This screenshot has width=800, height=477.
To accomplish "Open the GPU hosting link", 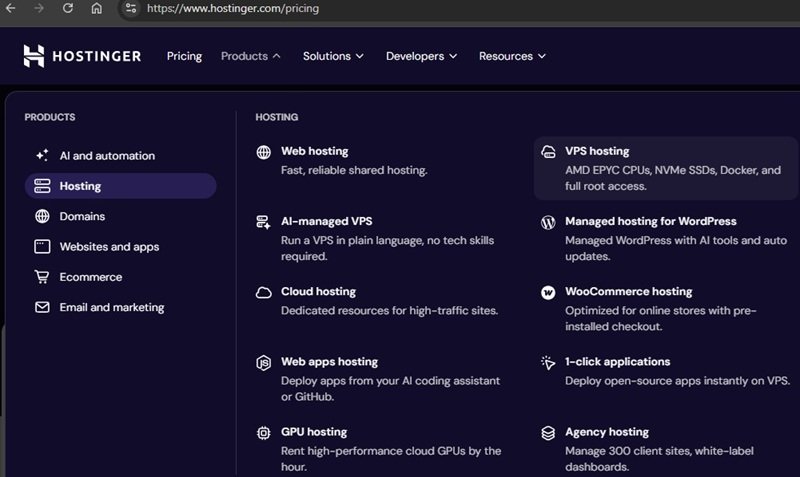I will click(x=314, y=432).
